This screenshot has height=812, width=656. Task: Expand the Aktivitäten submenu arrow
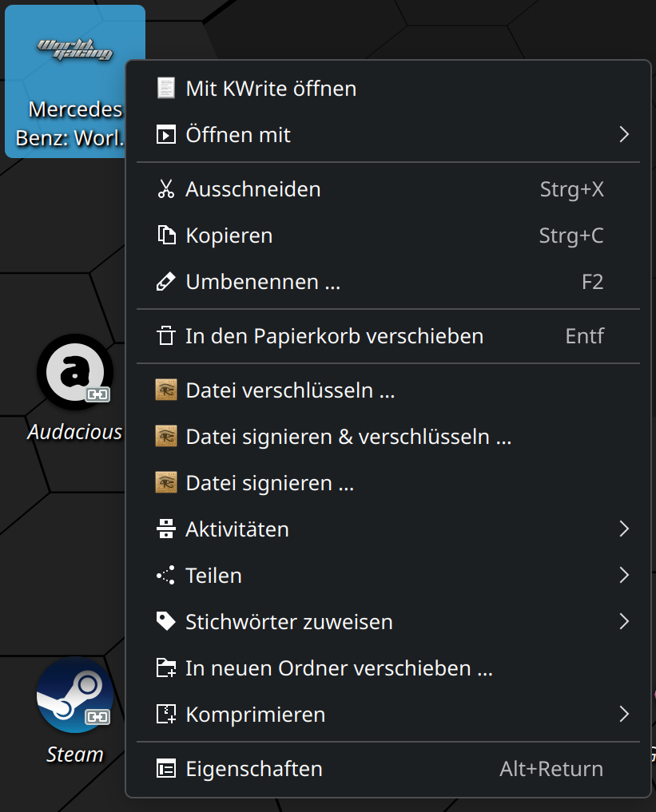tap(624, 529)
